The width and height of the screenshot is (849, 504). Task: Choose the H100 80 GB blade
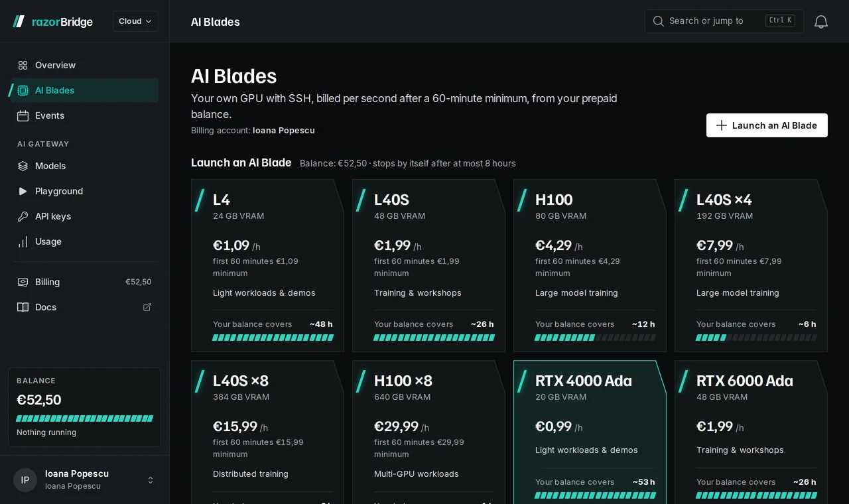pyautogui.click(x=590, y=265)
